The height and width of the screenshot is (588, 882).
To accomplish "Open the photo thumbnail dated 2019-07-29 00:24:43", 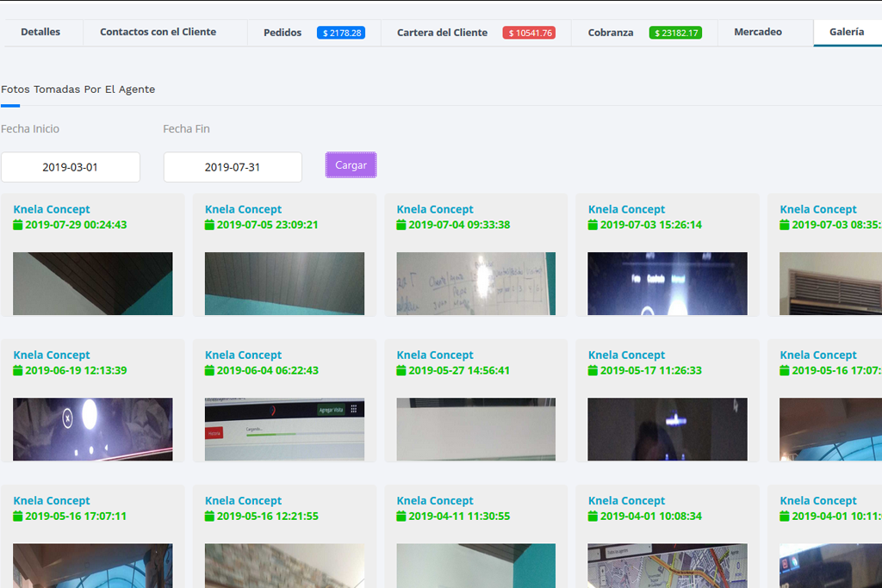I will 93,283.
